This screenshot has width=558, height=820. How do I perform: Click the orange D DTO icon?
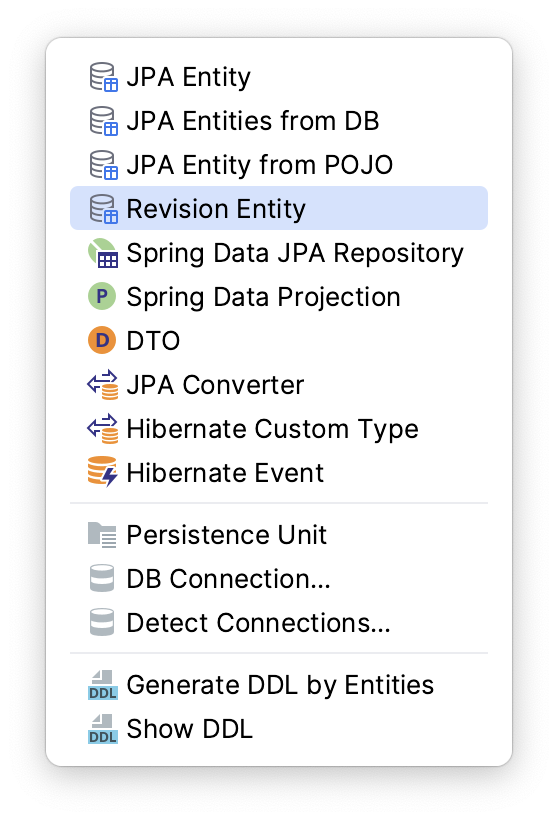[x=102, y=340]
